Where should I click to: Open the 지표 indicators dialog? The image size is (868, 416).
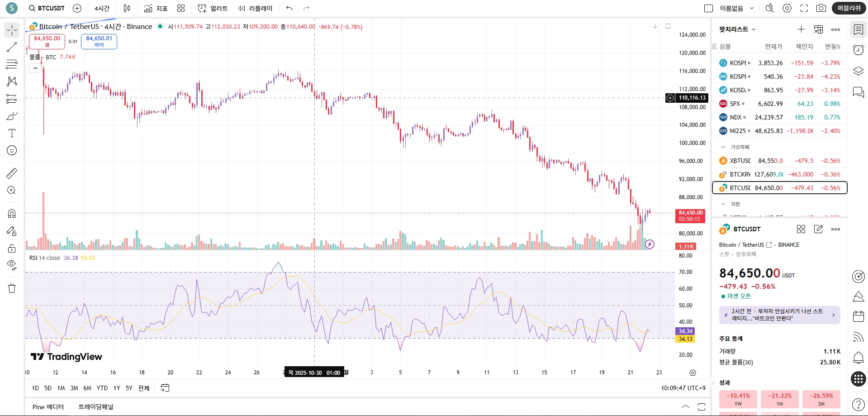coord(156,8)
